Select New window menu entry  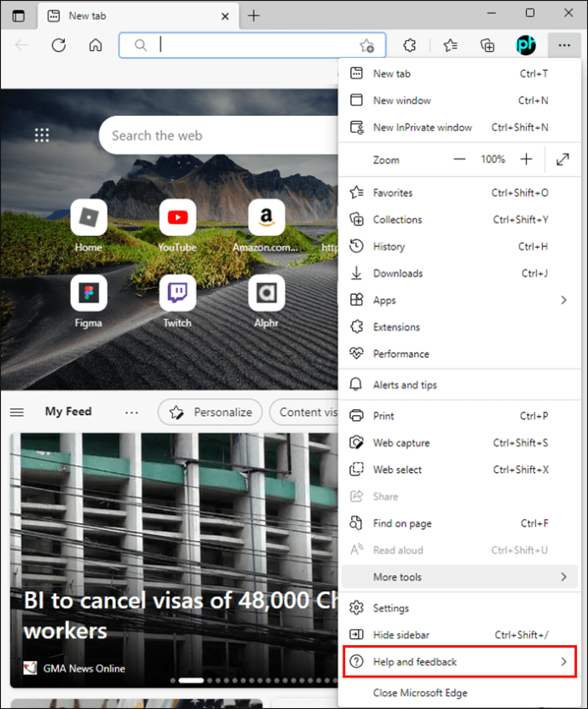(459, 101)
